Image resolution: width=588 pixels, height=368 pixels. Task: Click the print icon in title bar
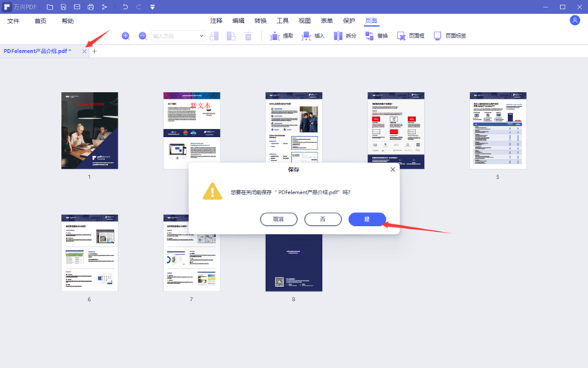click(90, 7)
